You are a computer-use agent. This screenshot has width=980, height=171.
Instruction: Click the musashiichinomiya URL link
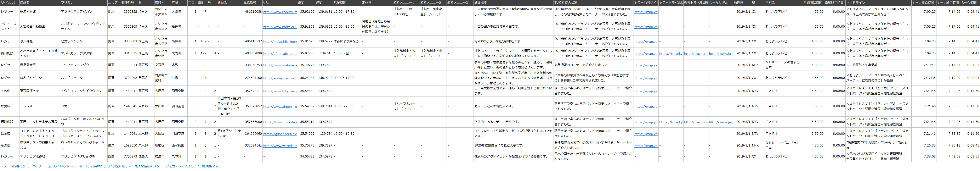coord(280,42)
